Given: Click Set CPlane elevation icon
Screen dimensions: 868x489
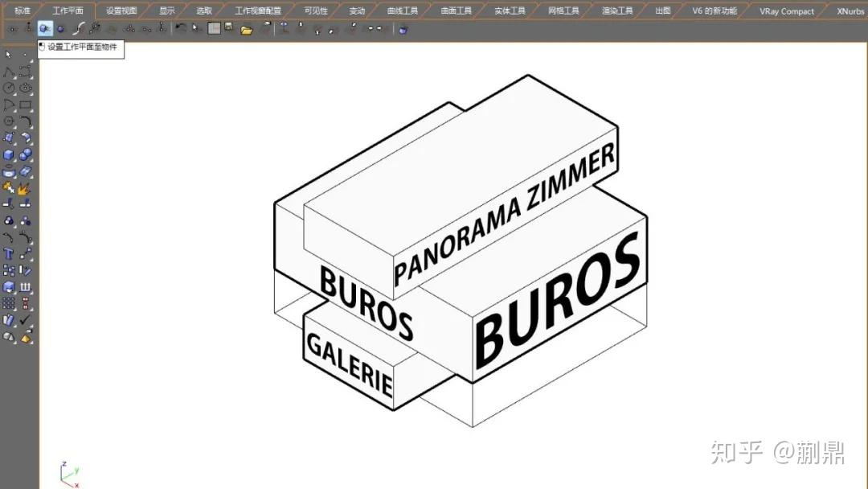Looking at the screenshot, I should (29, 27).
